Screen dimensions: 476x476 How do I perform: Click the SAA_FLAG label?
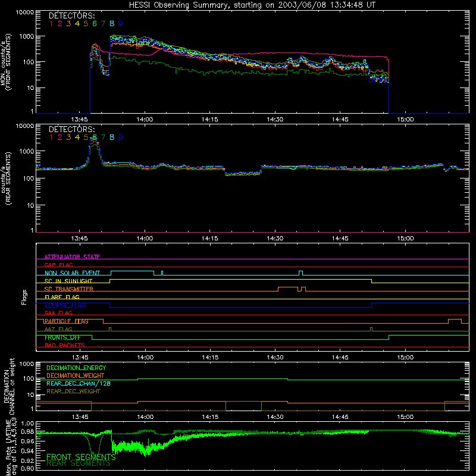(x=58, y=313)
